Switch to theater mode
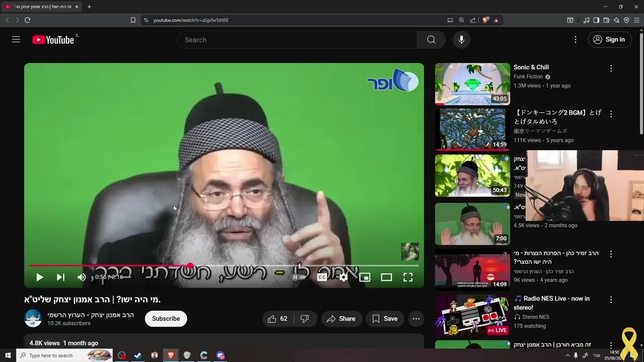 (x=386, y=277)
